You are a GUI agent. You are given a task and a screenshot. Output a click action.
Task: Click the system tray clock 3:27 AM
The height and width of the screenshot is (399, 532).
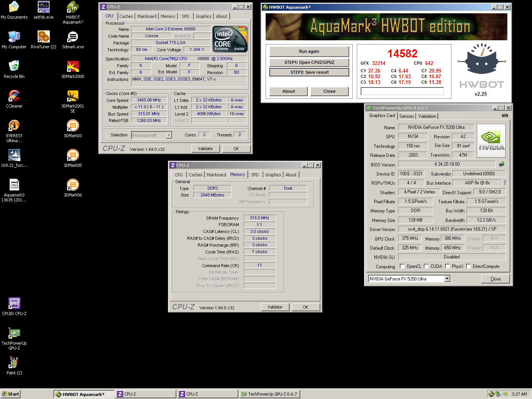[x=519, y=394]
